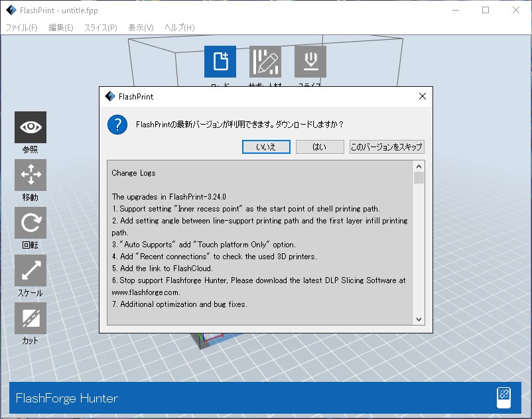Click the printer connection icon in status bar
This screenshot has height=419, width=532.
(503, 397)
